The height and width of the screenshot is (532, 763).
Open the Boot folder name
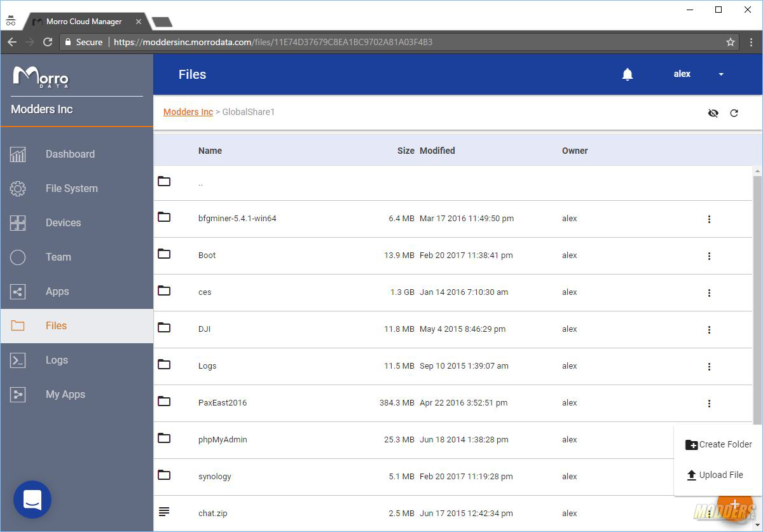click(207, 255)
